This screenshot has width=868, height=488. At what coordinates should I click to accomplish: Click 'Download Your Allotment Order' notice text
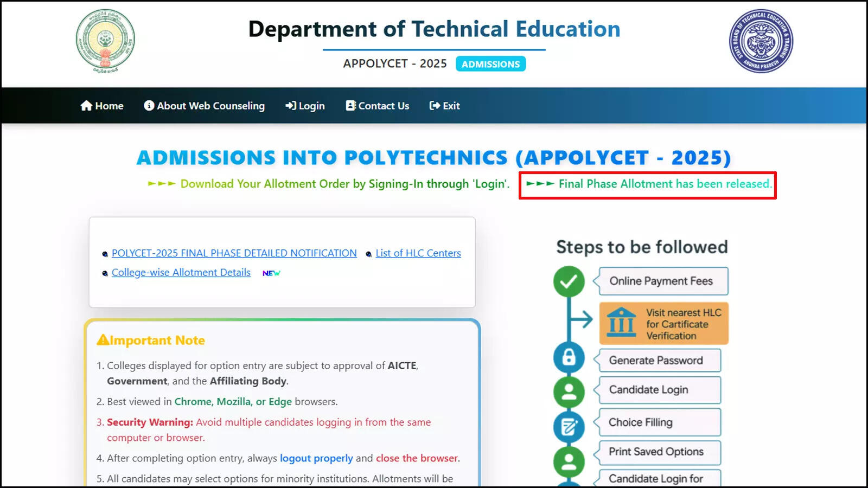(x=345, y=184)
